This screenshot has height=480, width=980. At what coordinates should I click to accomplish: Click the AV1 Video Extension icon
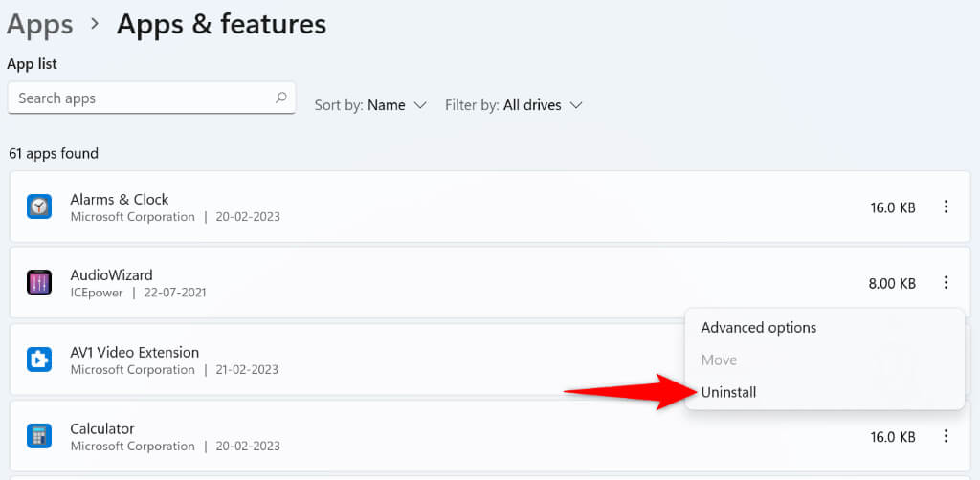pyautogui.click(x=39, y=360)
